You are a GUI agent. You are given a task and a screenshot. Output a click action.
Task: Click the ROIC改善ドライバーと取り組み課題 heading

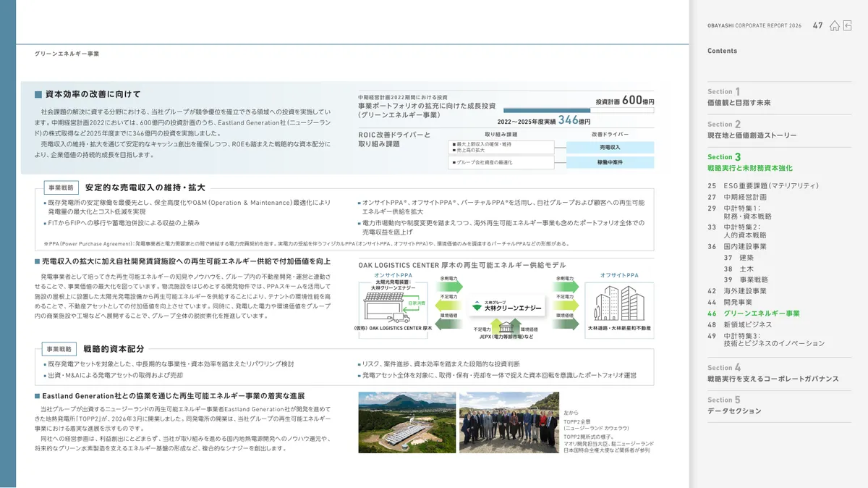point(394,139)
